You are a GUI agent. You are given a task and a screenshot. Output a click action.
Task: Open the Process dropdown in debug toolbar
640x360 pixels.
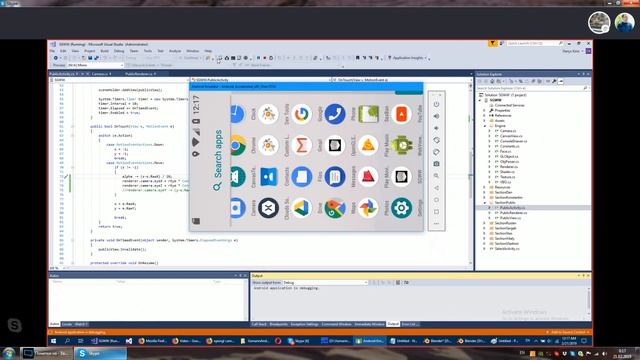[x=95, y=65]
